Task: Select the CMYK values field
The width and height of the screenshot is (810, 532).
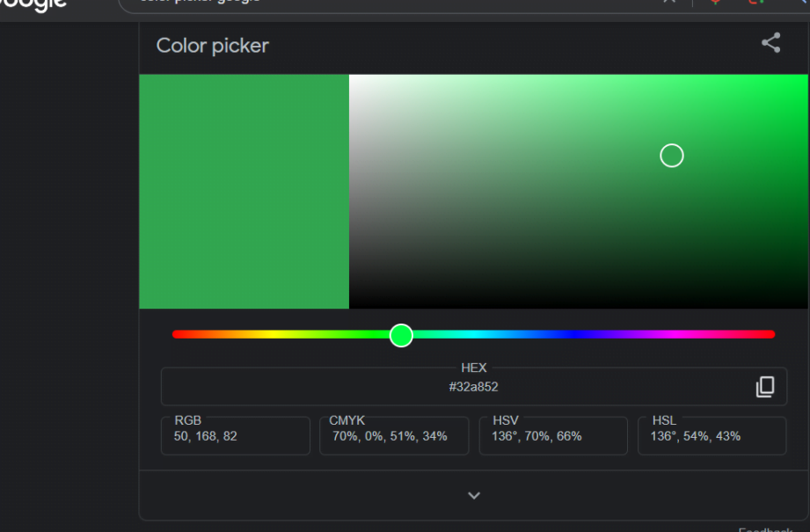Action: (394, 435)
